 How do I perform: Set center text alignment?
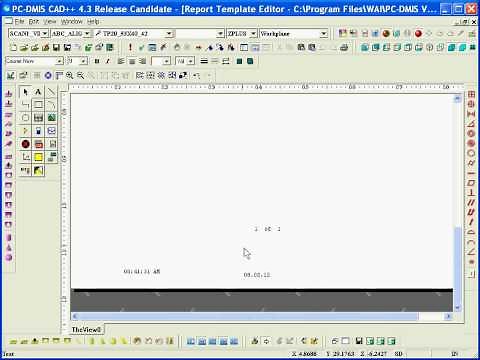click(x=132, y=61)
